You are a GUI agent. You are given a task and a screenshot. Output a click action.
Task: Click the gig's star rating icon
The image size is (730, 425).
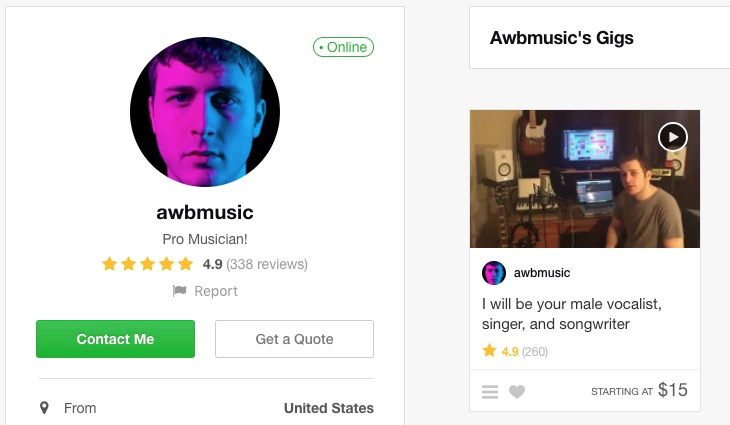coord(490,351)
